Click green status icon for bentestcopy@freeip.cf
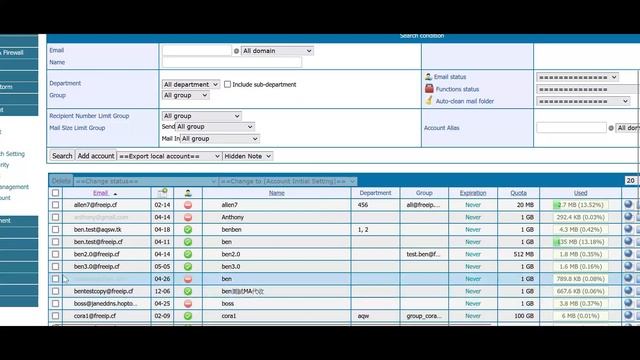 tap(188, 291)
